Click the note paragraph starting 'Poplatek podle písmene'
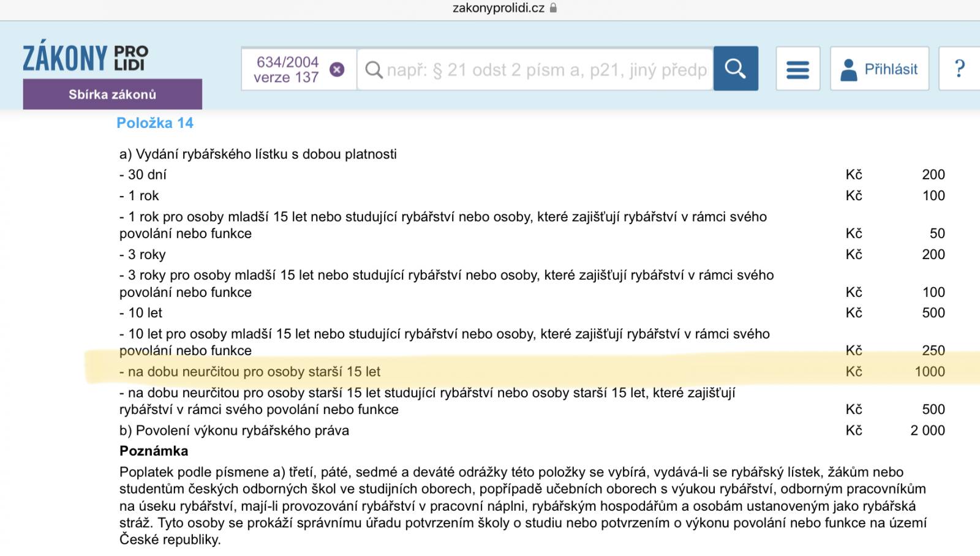Viewport: 980px width, 556px height. pyautogui.click(x=523, y=506)
